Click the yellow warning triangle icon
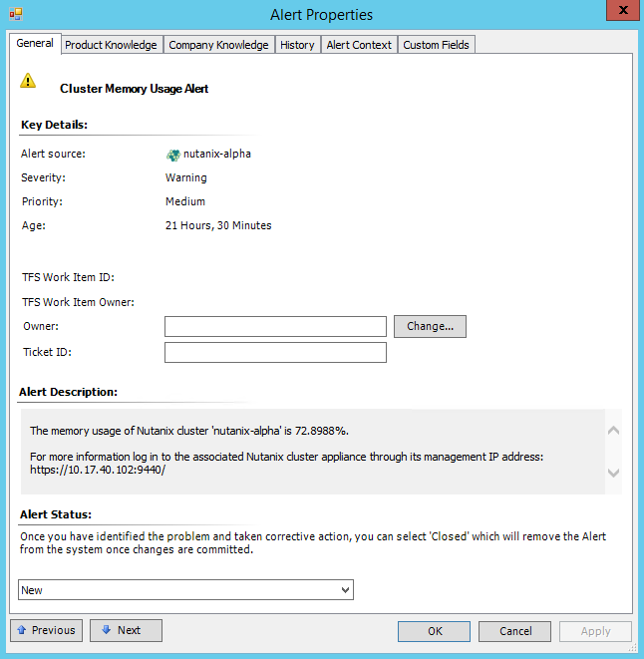The width and height of the screenshot is (644, 659). [x=28, y=81]
